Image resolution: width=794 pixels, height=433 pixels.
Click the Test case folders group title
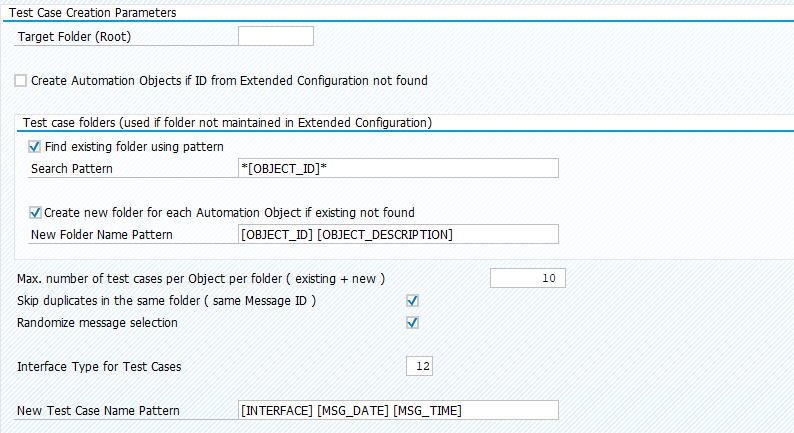[226, 123]
